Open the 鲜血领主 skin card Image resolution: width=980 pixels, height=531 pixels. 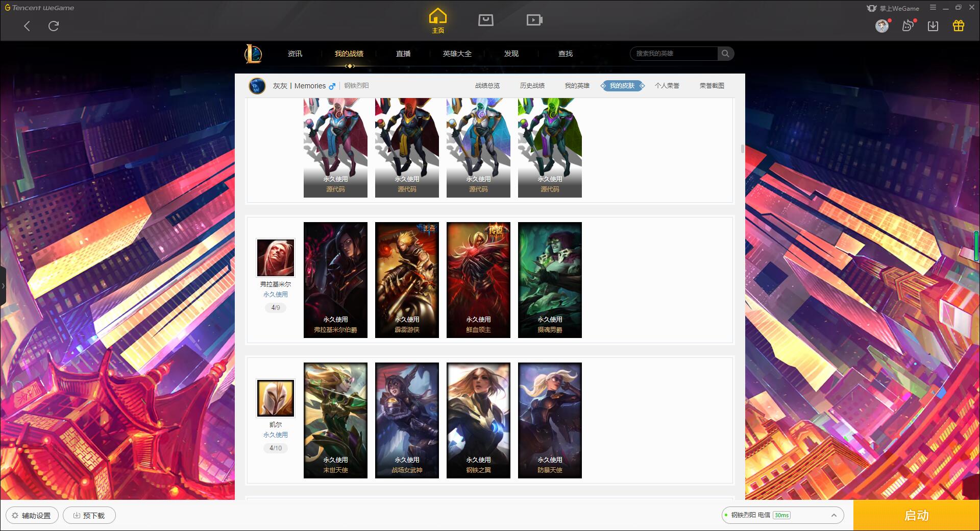tap(478, 280)
